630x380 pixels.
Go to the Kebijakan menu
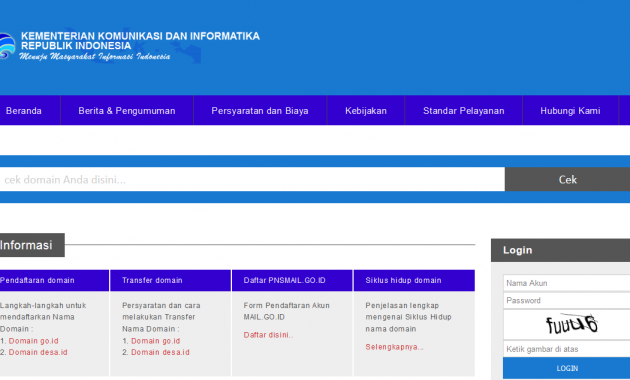(366, 111)
